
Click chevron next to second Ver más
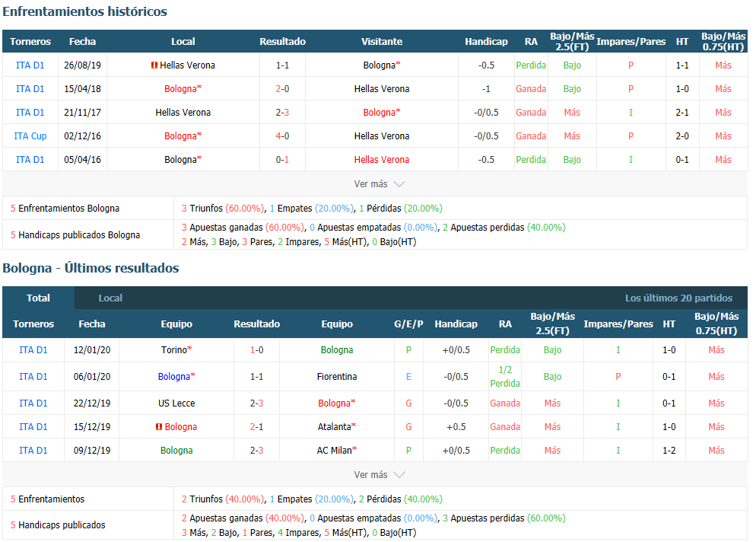tap(399, 475)
